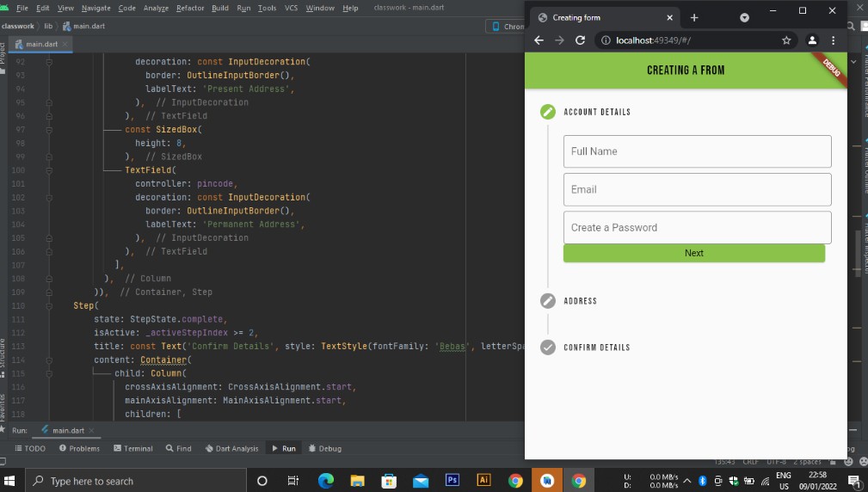The height and width of the screenshot is (492, 868).
Task: Open Microsoft Edge from the taskbar
Action: 325,480
